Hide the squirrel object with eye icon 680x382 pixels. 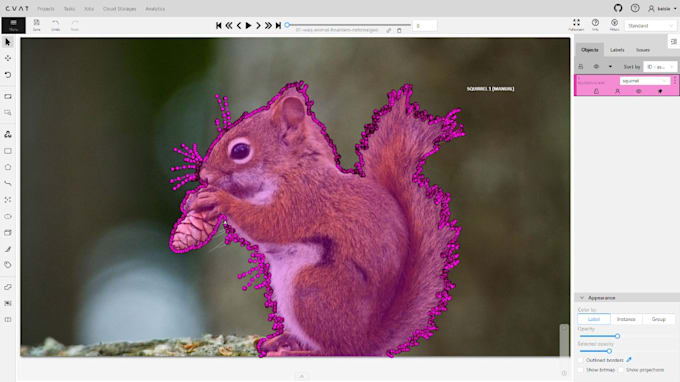[638, 91]
